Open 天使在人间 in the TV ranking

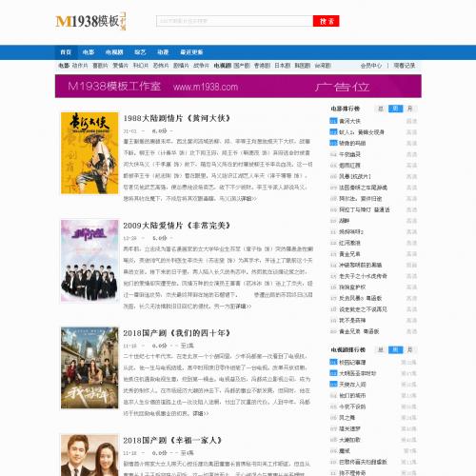click(x=352, y=385)
